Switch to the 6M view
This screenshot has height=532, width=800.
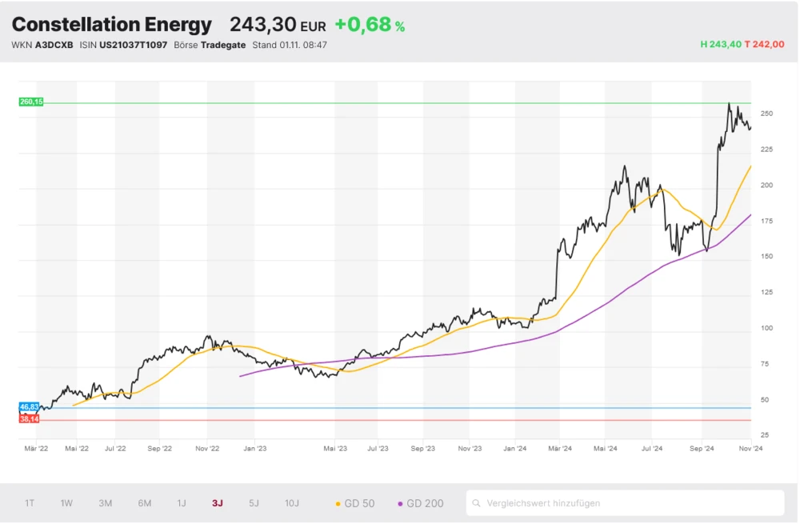pos(144,503)
